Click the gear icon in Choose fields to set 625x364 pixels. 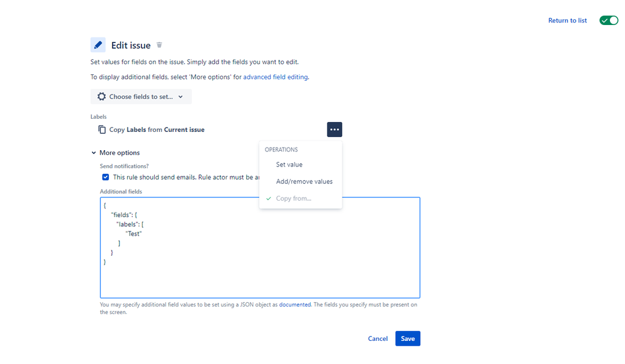[x=101, y=96]
